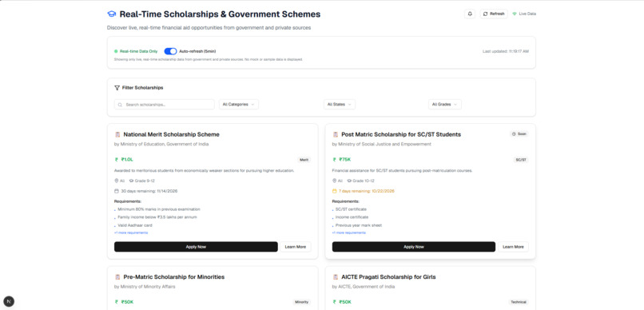Image resolution: width=644 pixels, height=310 pixels.
Task: Learn More about National Merit Scholarship
Action: click(296, 247)
